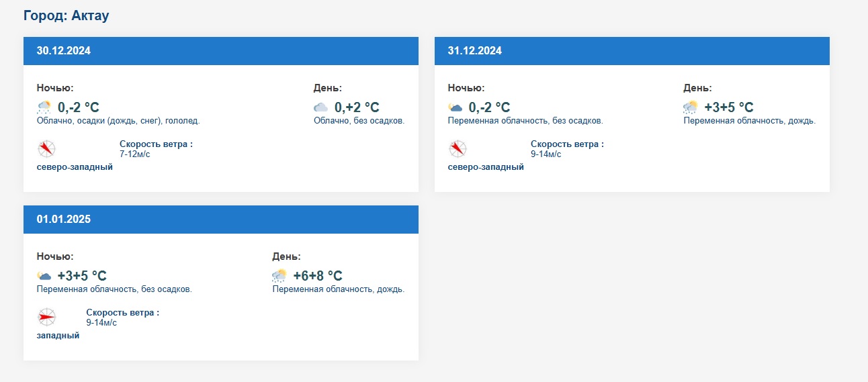868x382 pixels.
Task: Click the "Город: Актау" heading
Action: point(66,15)
